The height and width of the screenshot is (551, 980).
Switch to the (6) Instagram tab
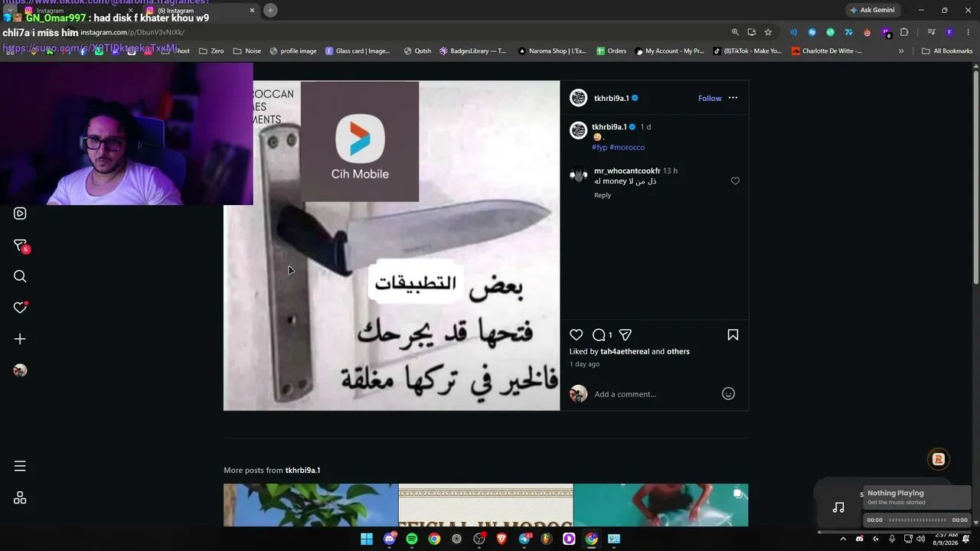pos(201,10)
